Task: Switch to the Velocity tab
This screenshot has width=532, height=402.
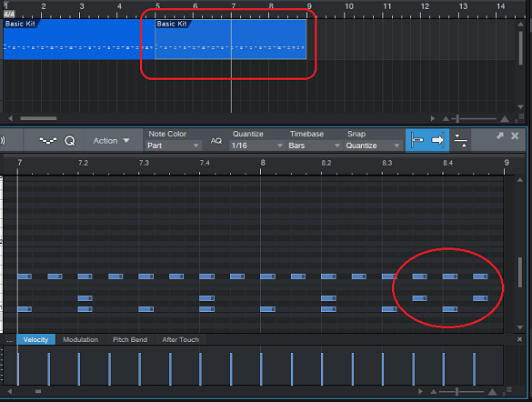Action: [35, 339]
